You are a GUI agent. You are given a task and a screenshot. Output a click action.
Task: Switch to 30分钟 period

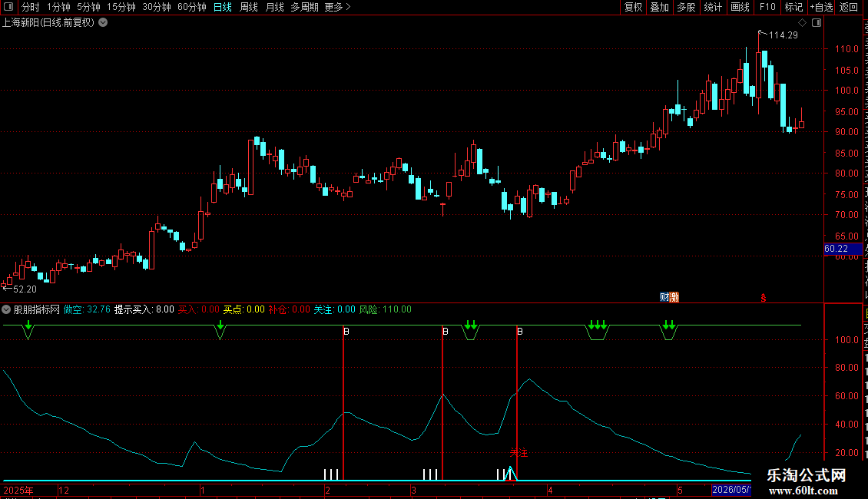(156, 7)
